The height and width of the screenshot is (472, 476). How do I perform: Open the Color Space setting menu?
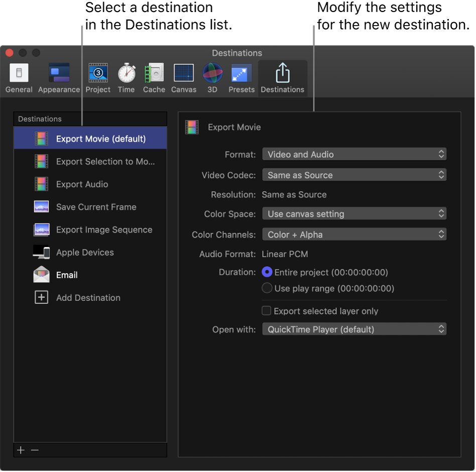point(354,214)
